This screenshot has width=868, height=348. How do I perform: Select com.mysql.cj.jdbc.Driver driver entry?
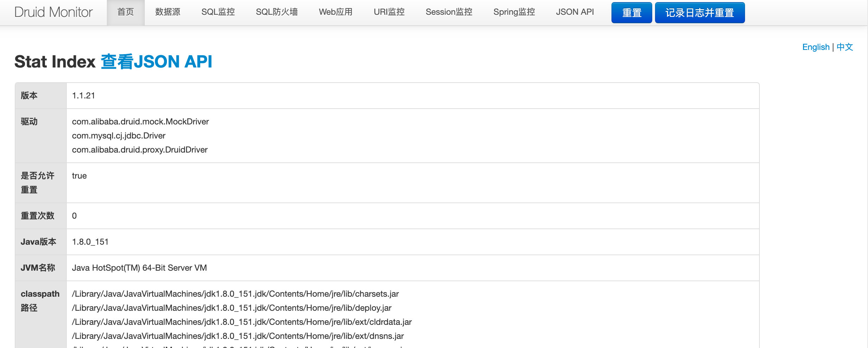coord(119,136)
